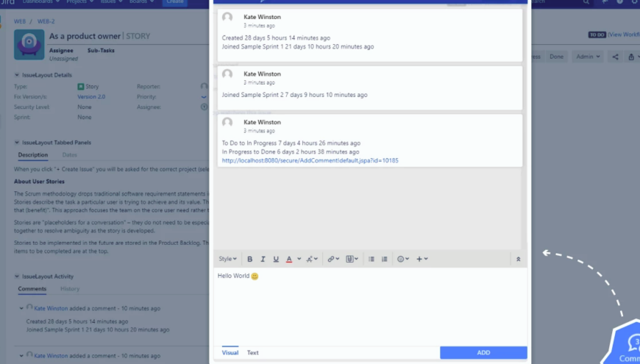Collapse the editor toolbar with double chevron
Screen dimensions: 640x364
click(519, 259)
